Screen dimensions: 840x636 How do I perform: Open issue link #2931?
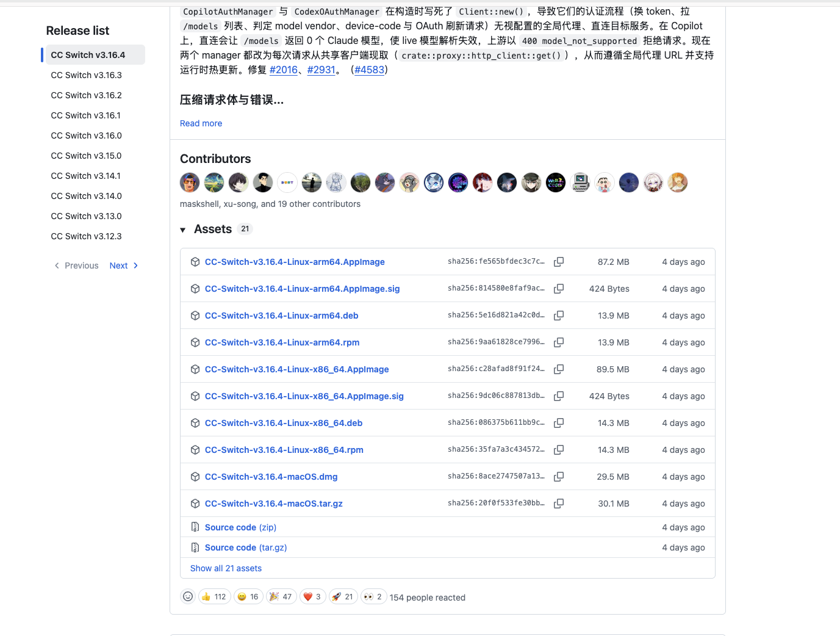point(321,70)
